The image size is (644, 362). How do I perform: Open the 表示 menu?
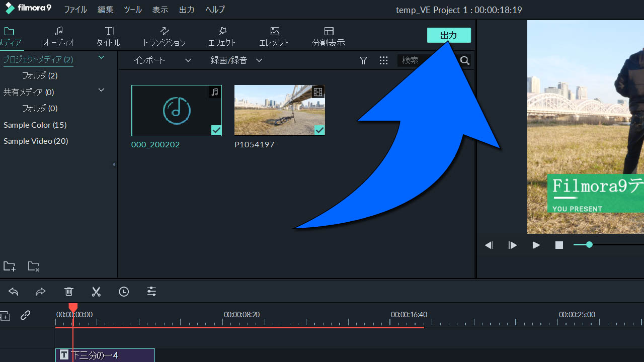pyautogui.click(x=160, y=10)
